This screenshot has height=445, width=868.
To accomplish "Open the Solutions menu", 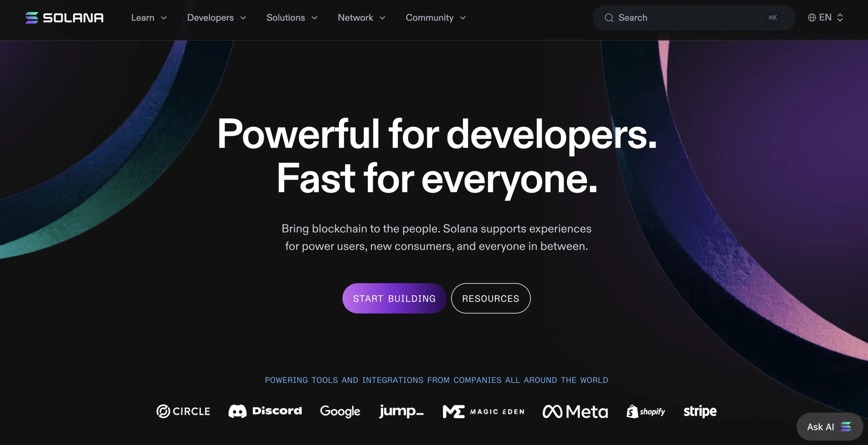I will pos(291,17).
